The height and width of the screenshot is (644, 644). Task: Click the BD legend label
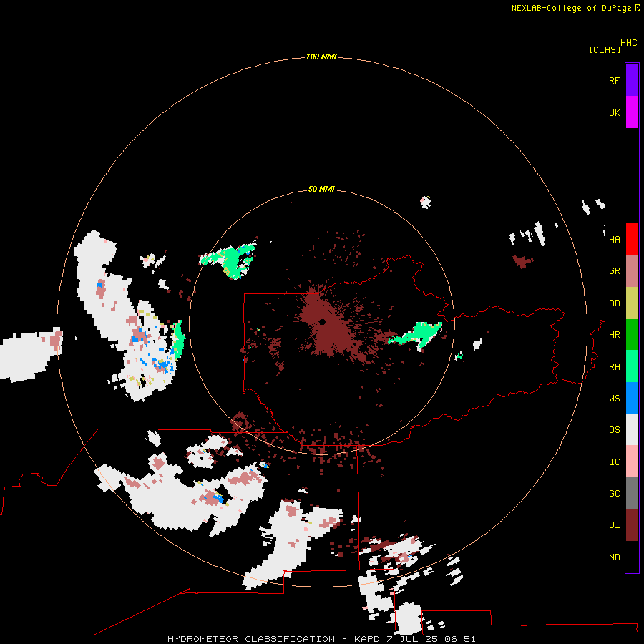[x=614, y=303]
